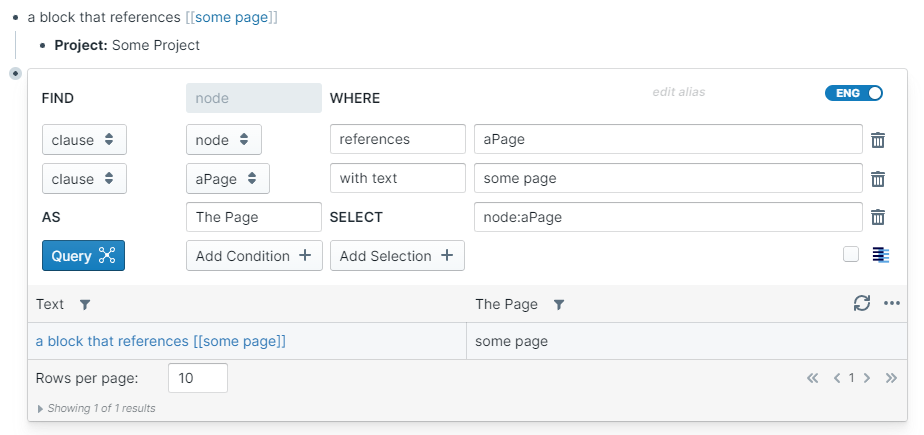Open the 'node' source dropdown
Screen dimensions: 924x435
[x=224, y=140]
